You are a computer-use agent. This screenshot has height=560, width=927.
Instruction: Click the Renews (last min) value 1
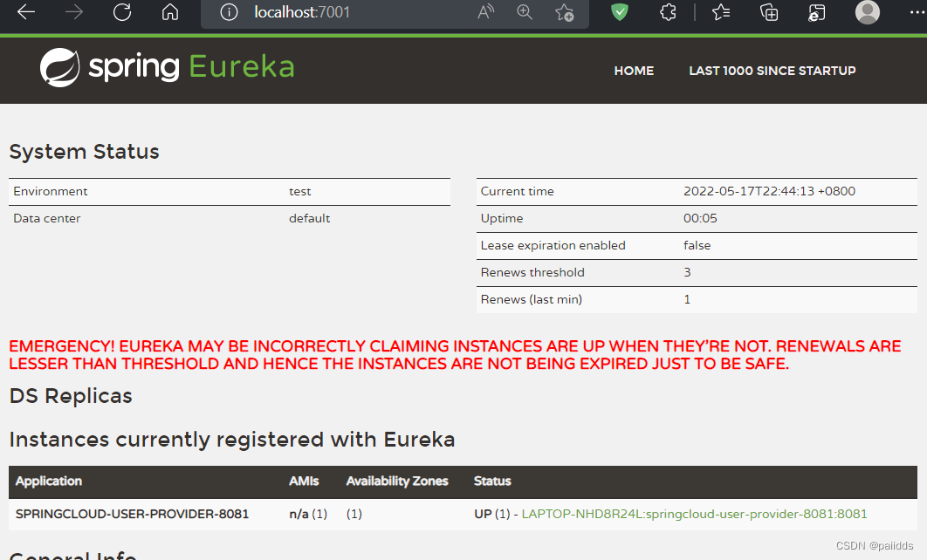point(687,299)
